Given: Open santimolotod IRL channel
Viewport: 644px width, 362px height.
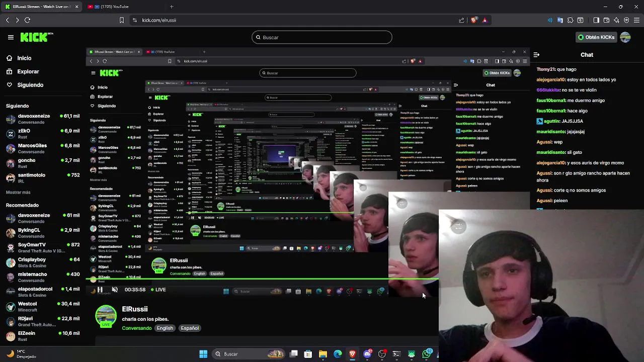Looking at the screenshot, I should tap(42, 177).
